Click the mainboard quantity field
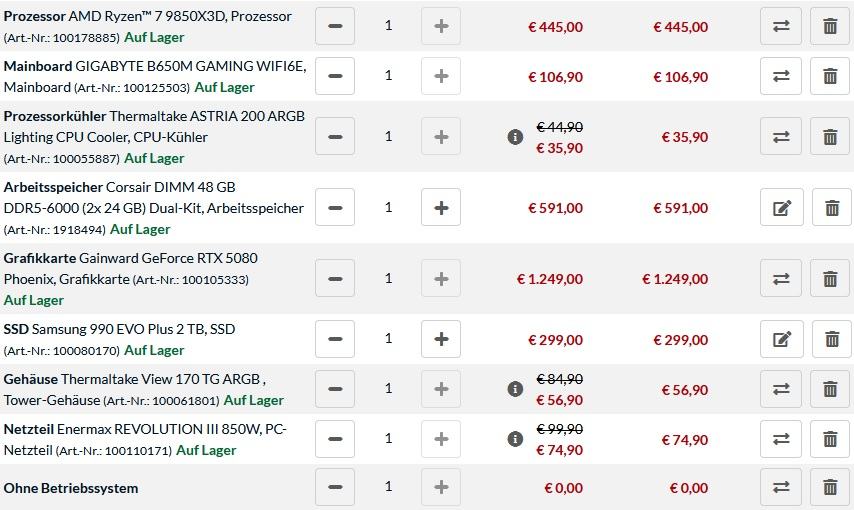Screen dimensions: 854x510 pos(388,76)
